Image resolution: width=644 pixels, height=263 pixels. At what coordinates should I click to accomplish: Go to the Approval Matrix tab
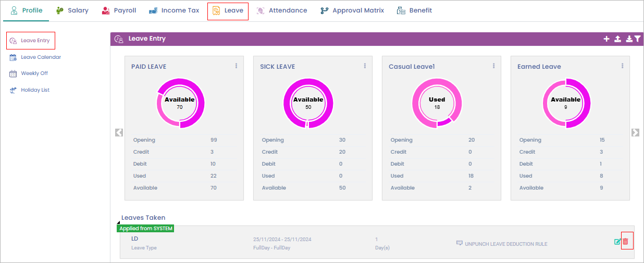point(352,10)
